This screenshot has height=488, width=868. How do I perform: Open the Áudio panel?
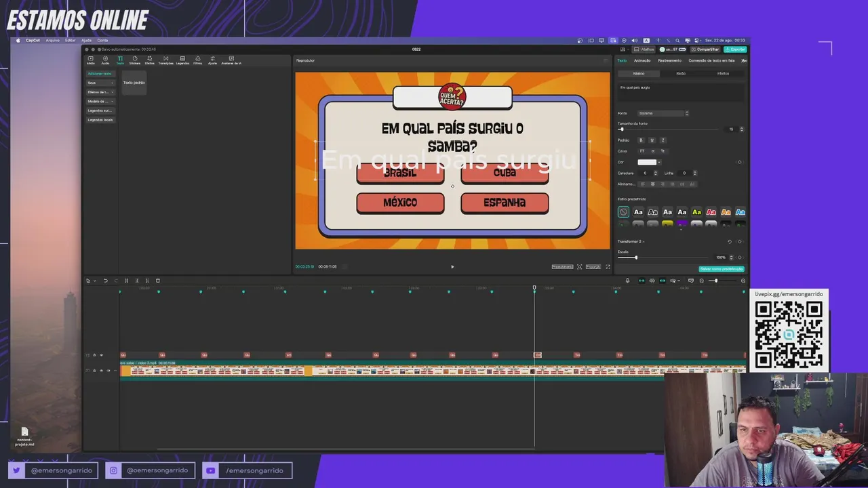[105, 60]
